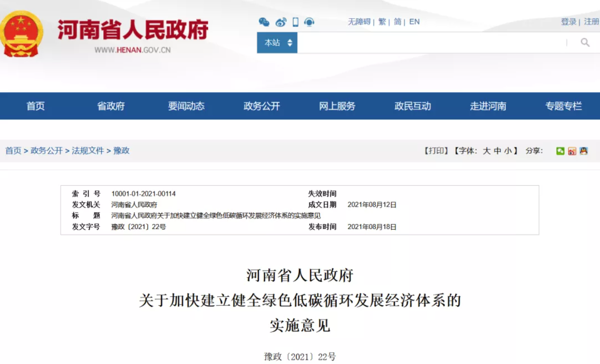Viewport: 600px width, 364px height.
Task: Switch language to EN
Action: click(414, 22)
